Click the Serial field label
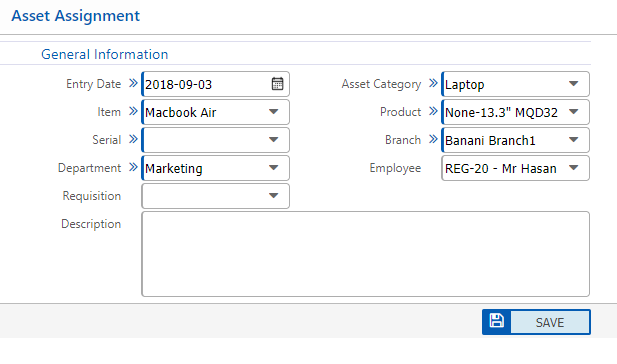 [x=106, y=140]
